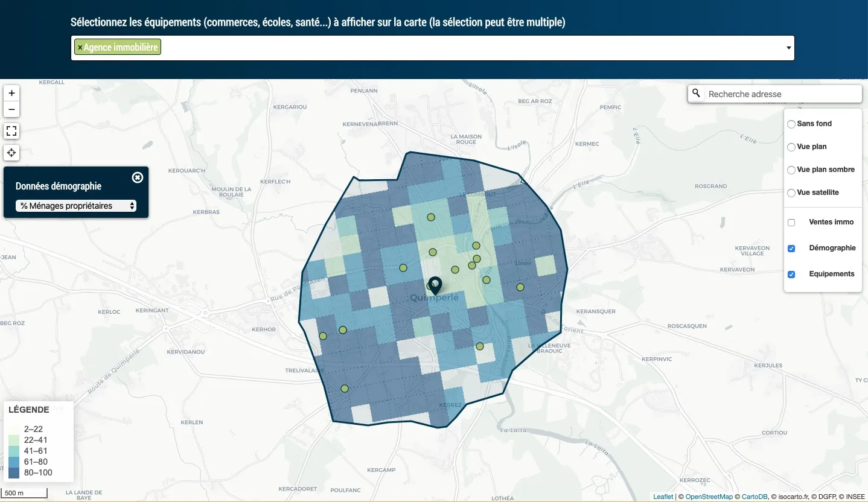Click the 41–61 legend color swatch
The image size is (868, 502).
tap(14, 451)
